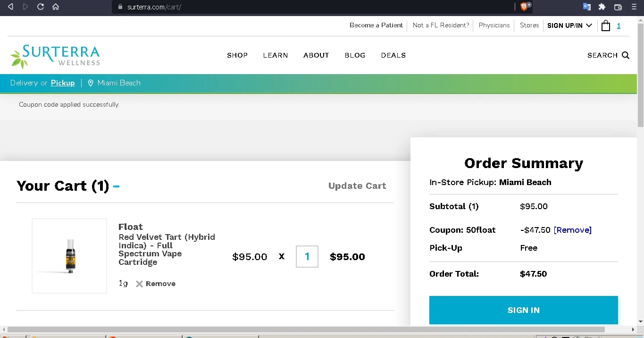
Task: Go forward in browser history
Action: pyautogui.click(x=25, y=7)
